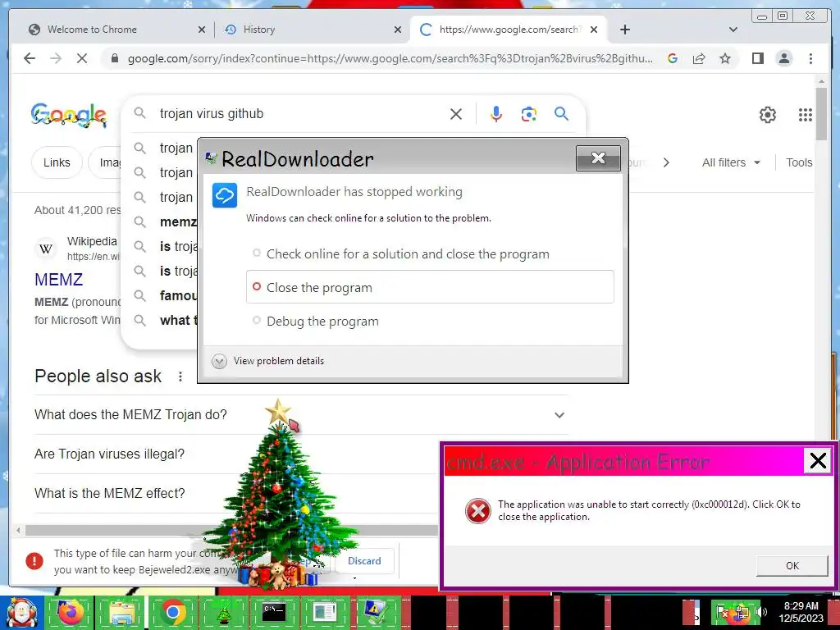The width and height of the screenshot is (840, 630).
Task: Open the new tab plus button
Action: (624, 30)
